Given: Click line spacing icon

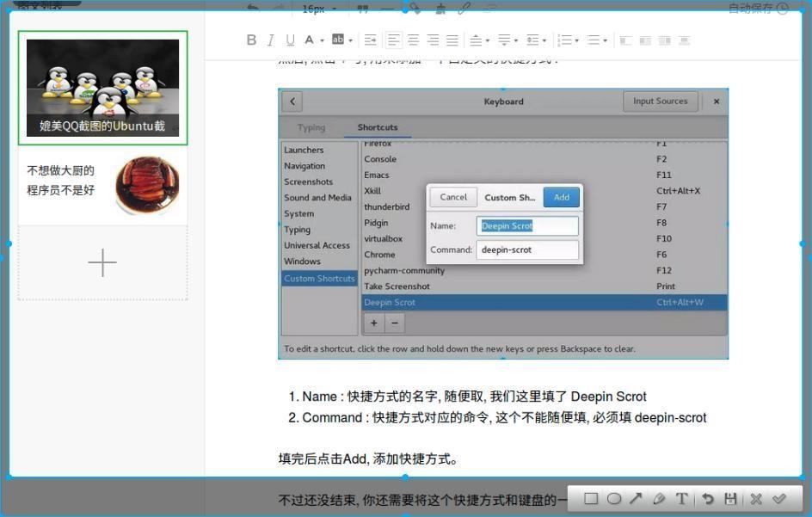Looking at the screenshot, I should coord(532,40).
